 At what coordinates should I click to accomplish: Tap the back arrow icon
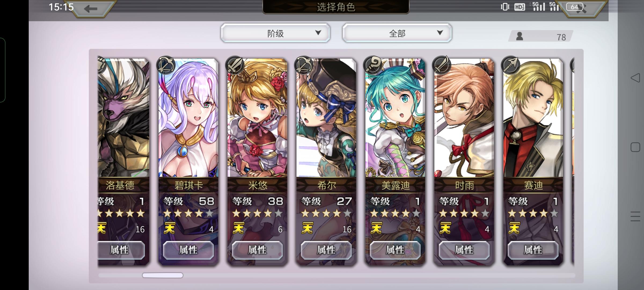[x=90, y=9]
